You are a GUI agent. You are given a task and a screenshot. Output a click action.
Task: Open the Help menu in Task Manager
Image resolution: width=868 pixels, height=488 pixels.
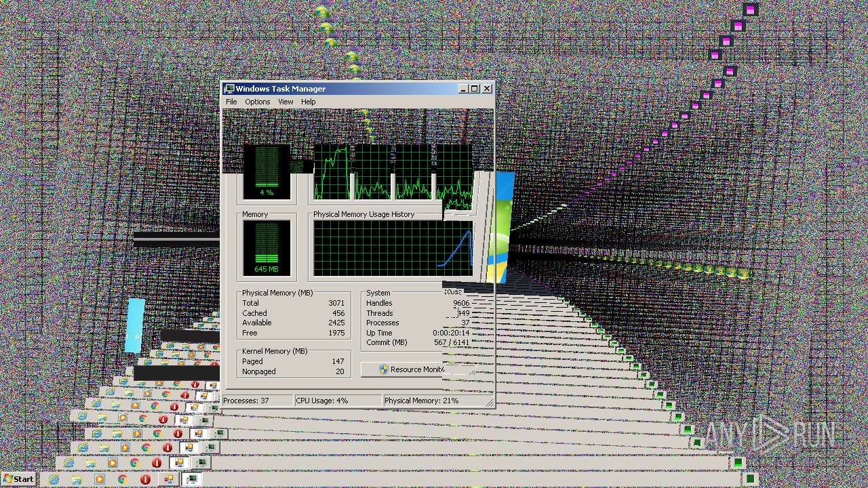pos(309,102)
